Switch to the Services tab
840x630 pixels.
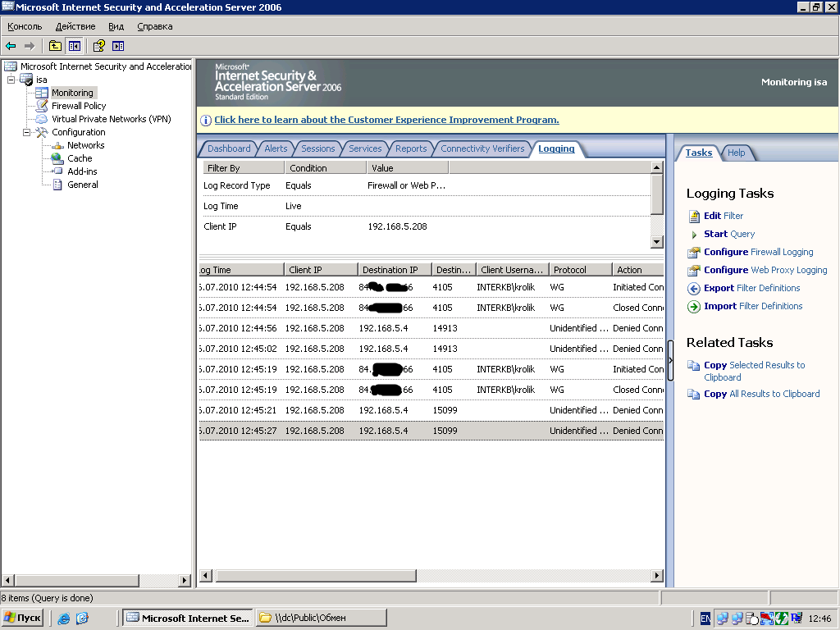[x=365, y=149]
